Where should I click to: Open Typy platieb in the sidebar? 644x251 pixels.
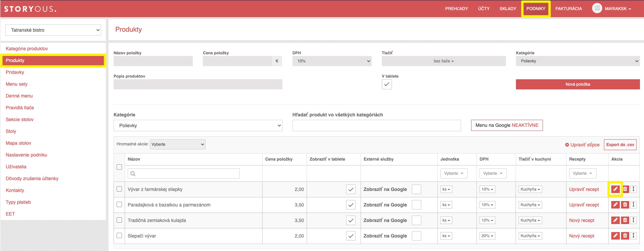(18, 202)
